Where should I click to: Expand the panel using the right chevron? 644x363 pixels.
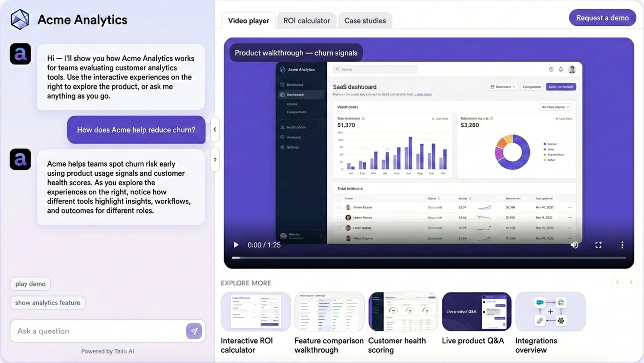pos(215,160)
